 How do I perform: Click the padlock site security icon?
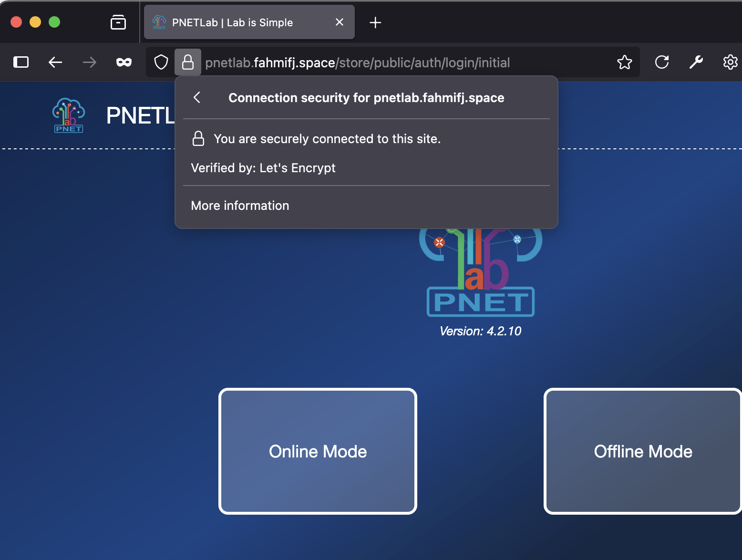click(188, 62)
